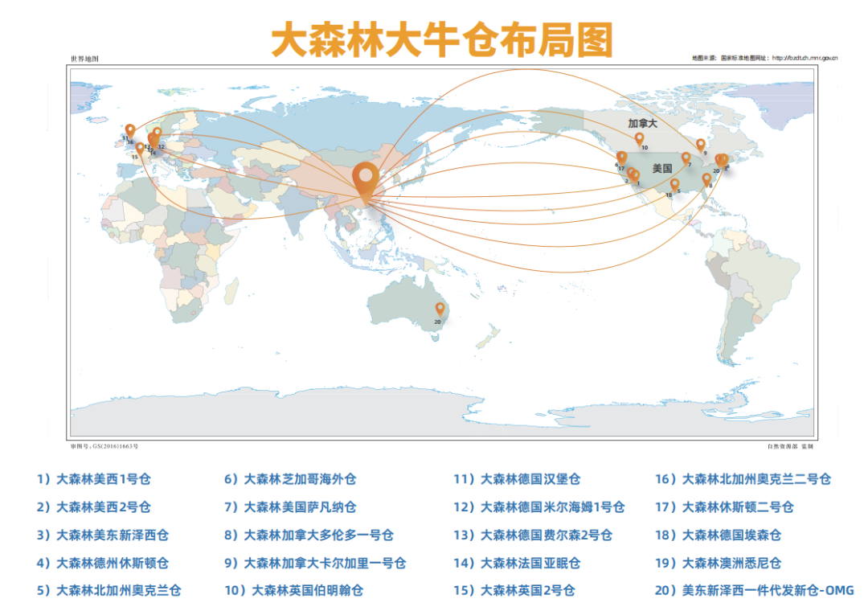
Task: Select legend entry 大森林法国亚眠仓
Action: pyautogui.click(x=517, y=563)
